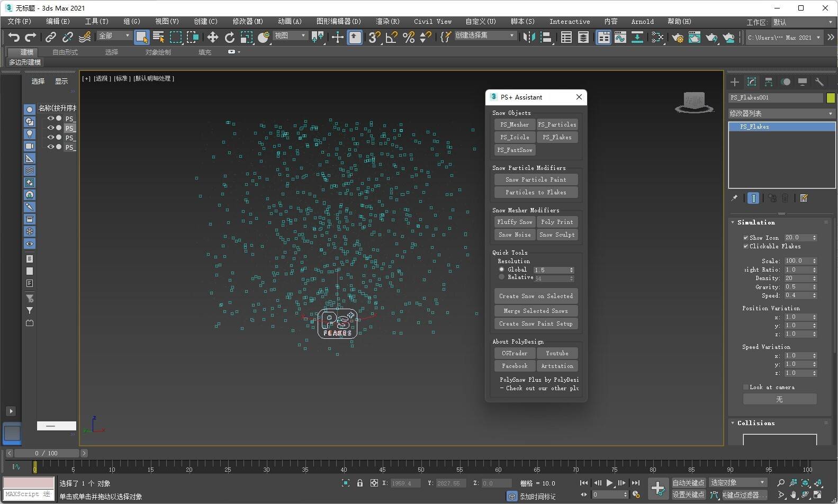This screenshot has width=838, height=504.
Task: Collapse the Simulation rollout
Action: point(756,222)
